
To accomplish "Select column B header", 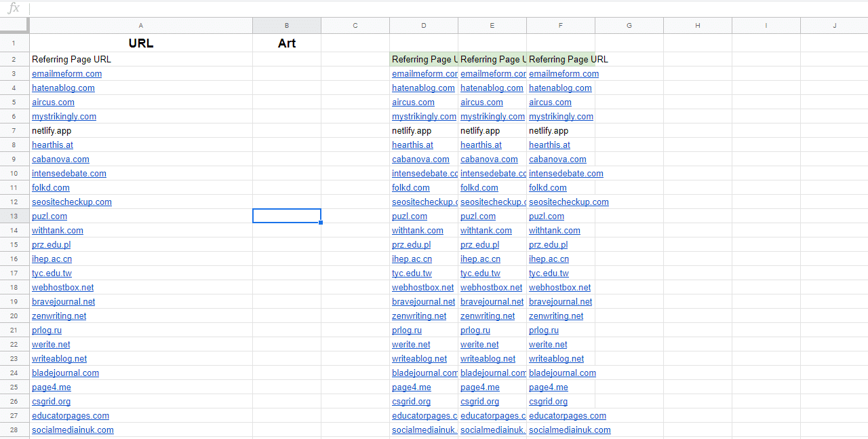I will 287,25.
